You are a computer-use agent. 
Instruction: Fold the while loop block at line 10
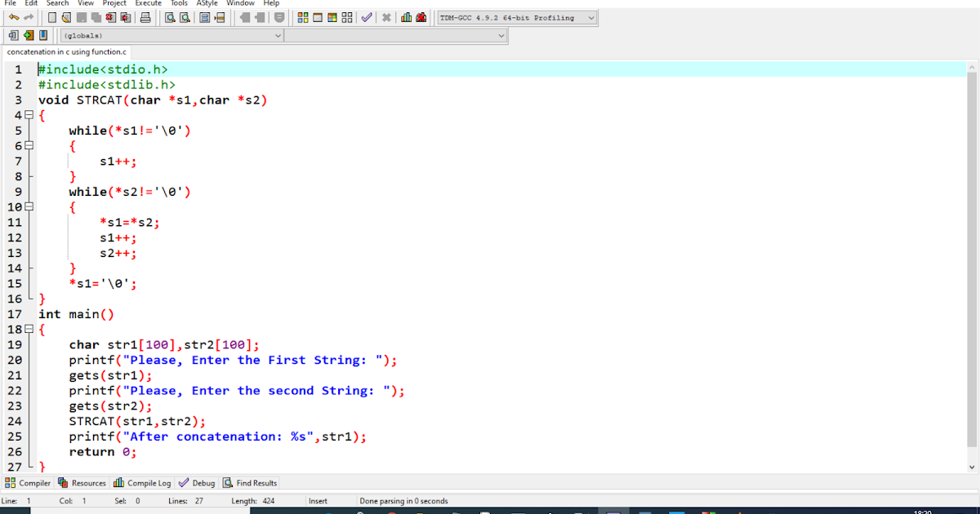[x=29, y=206]
